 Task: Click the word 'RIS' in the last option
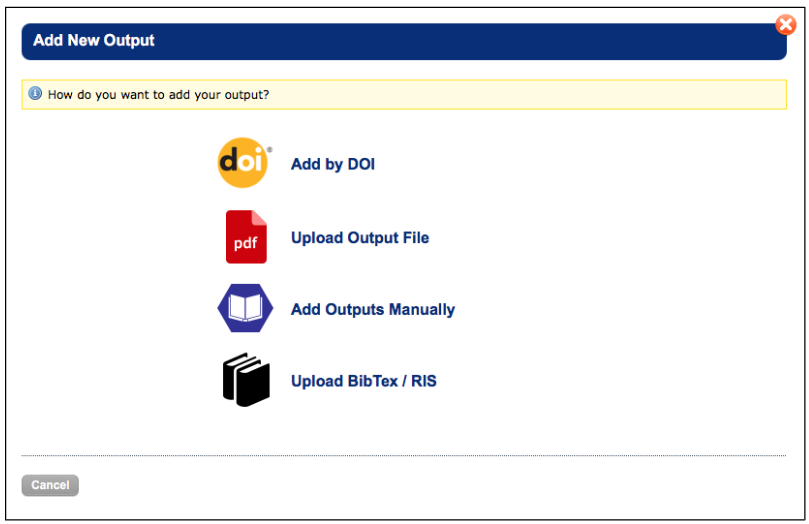tap(424, 381)
